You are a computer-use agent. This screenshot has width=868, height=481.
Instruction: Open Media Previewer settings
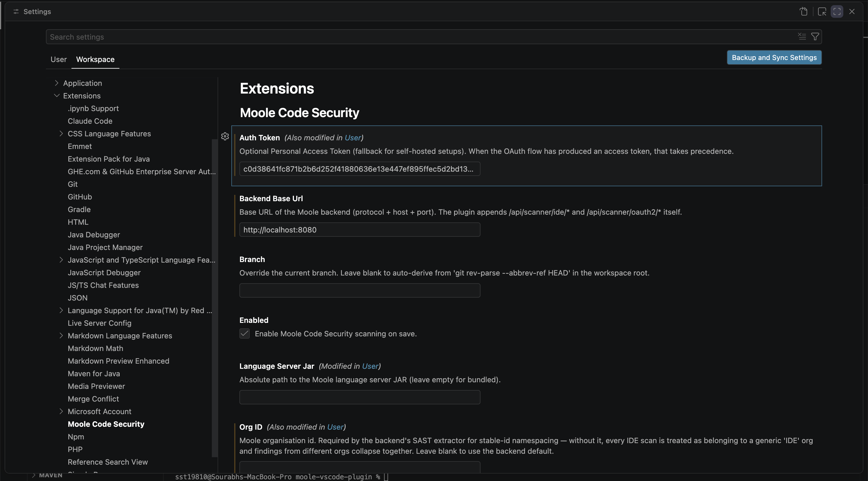pyautogui.click(x=96, y=386)
